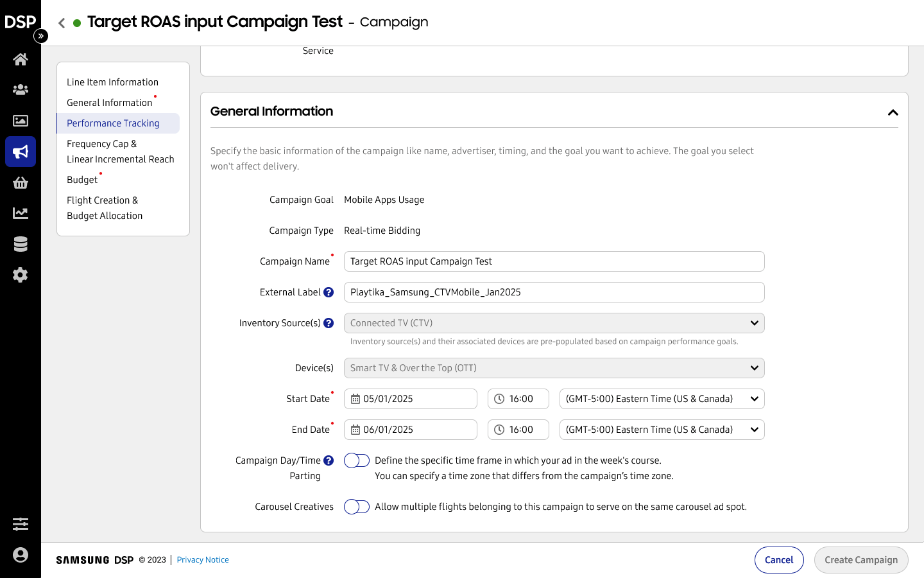The height and width of the screenshot is (578, 924).
Task: Open the Privacy Notice link
Action: (203, 560)
